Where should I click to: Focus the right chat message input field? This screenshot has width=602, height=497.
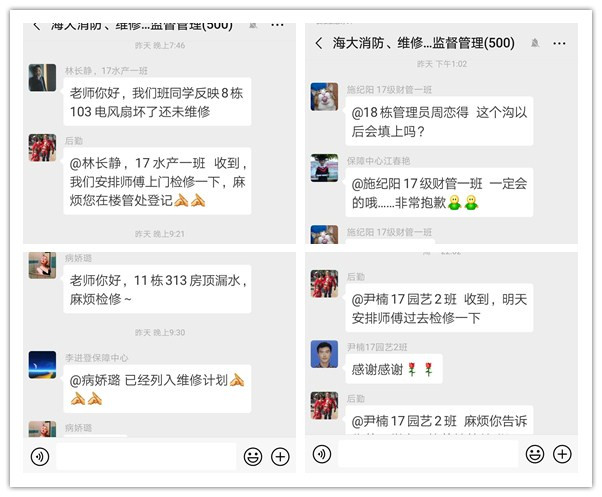[x=428, y=454]
